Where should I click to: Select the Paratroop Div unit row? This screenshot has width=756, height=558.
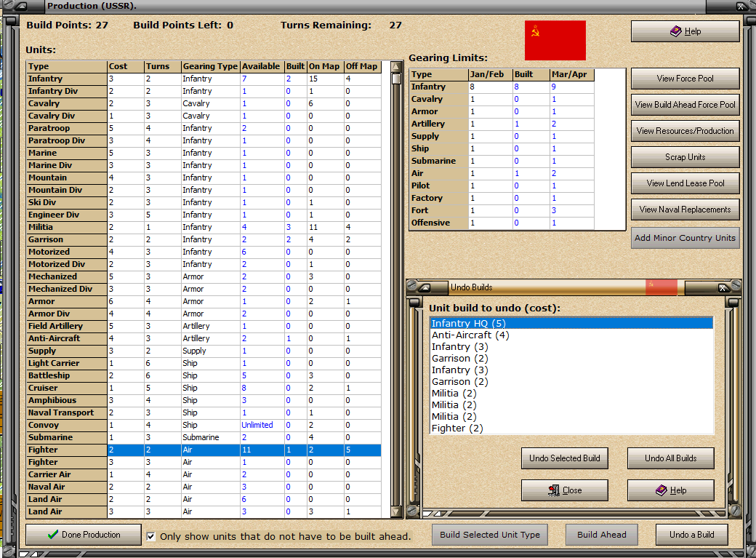pyautogui.click(x=204, y=140)
